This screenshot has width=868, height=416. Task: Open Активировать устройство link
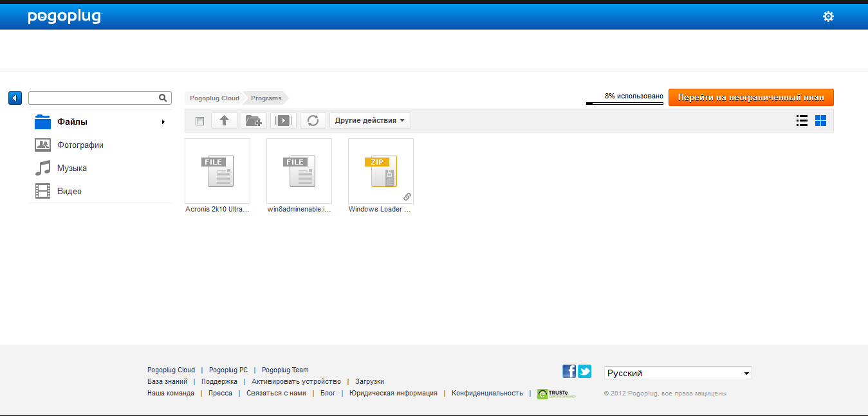pyautogui.click(x=296, y=381)
